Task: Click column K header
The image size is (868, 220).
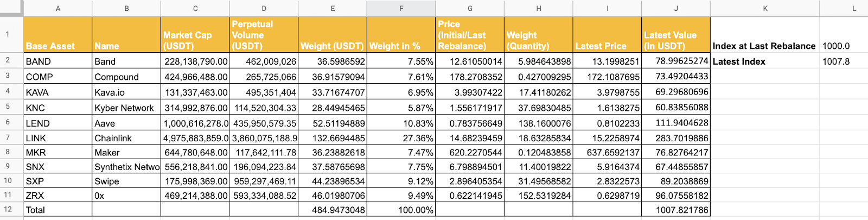Action: click(x=765, y=8)
